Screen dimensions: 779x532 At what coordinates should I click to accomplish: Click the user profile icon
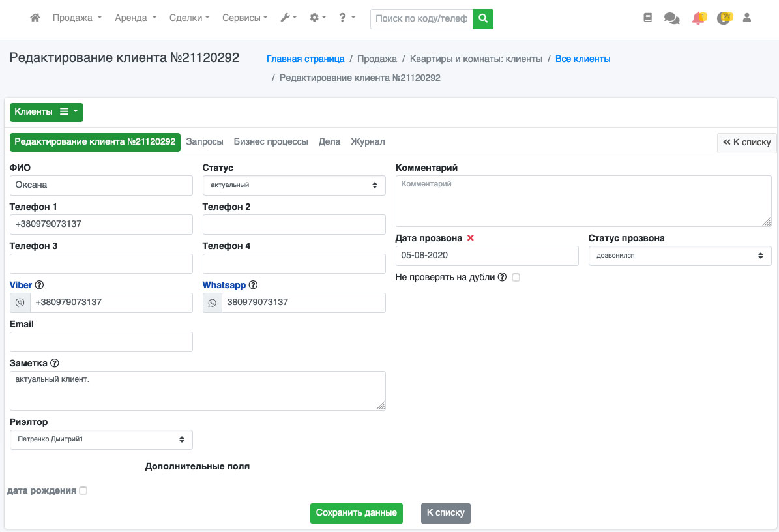[x=747, y=18]
